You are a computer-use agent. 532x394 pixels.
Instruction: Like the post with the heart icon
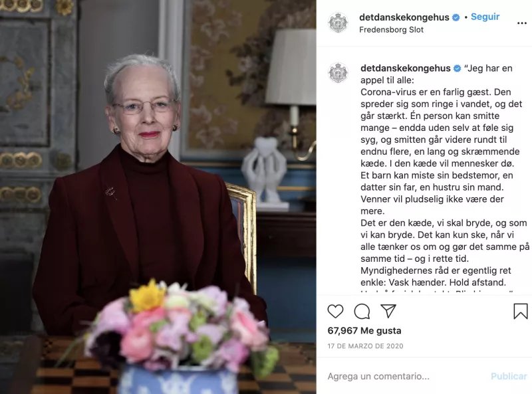[335, 311]
